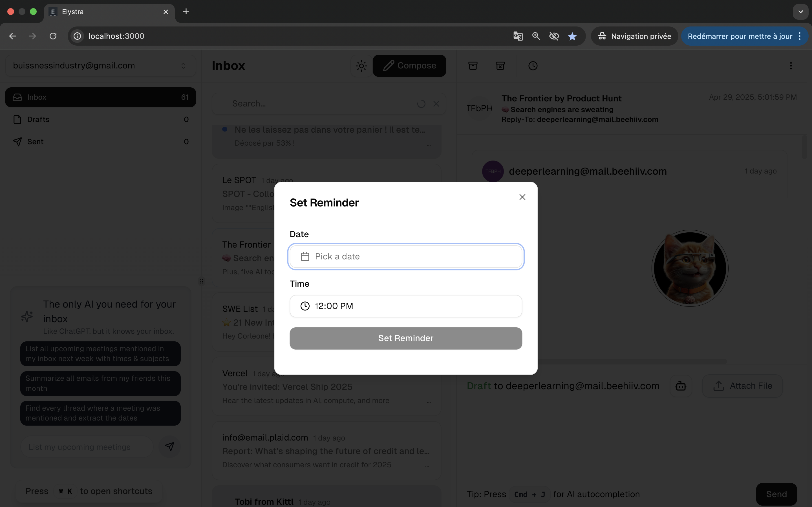This screenshot has height=507, width=812.
Task: Click the translate page icon
Action: click(518, 36)
